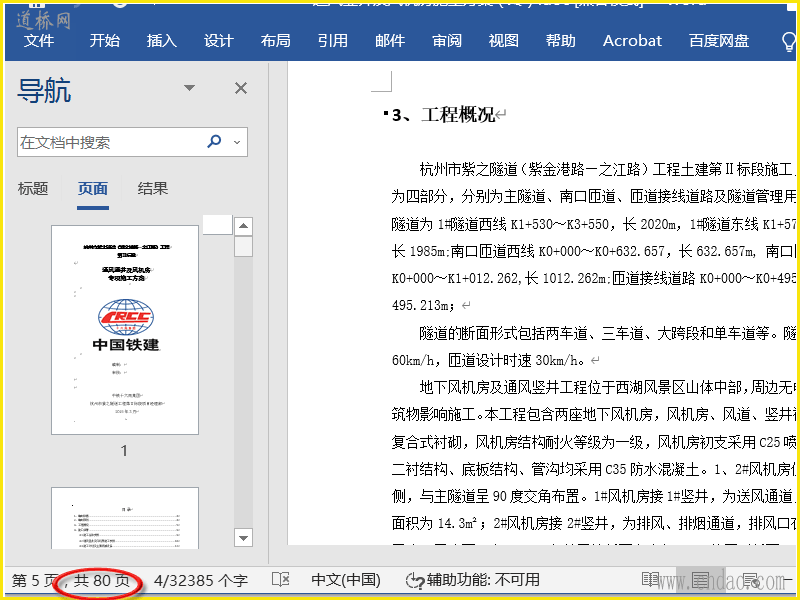Switch to the 邮件 ribbon tab
The image size is (800, 600).
point(390,40)
